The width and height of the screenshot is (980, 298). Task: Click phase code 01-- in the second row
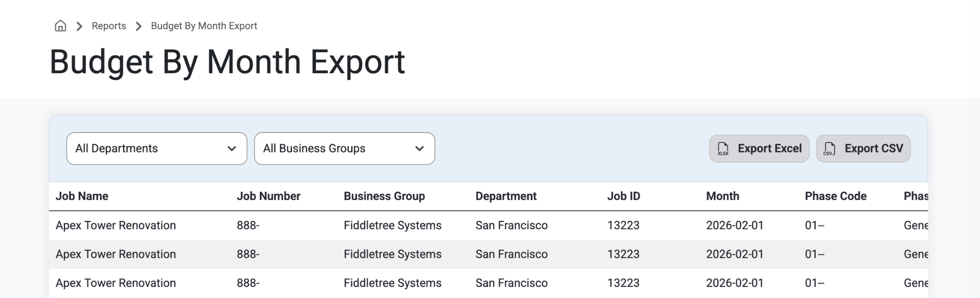click(814, 254)
